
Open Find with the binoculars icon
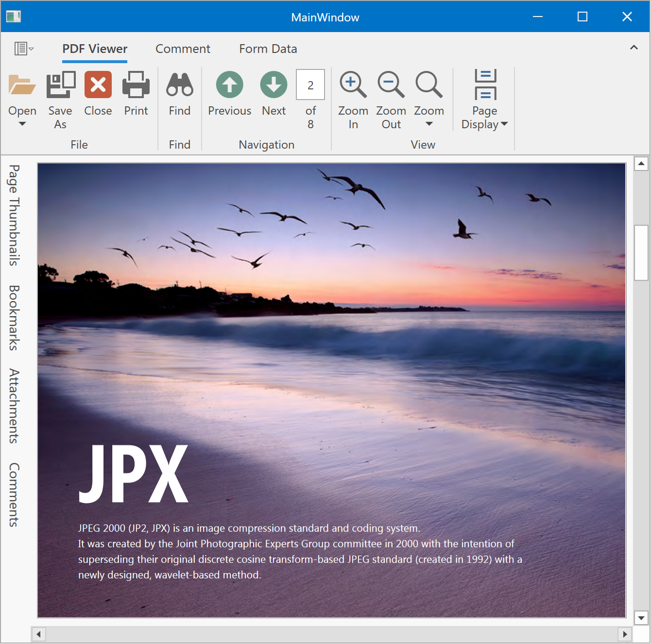tap(180, 85)
